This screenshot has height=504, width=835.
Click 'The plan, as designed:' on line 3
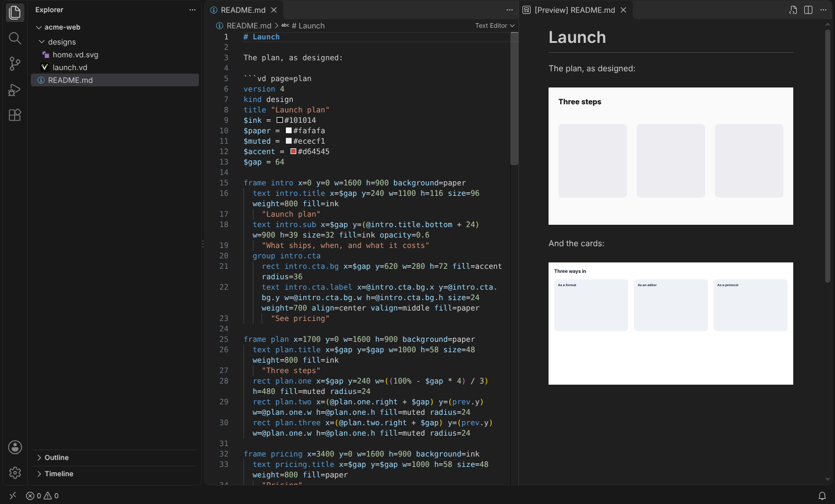coord(293,58)
